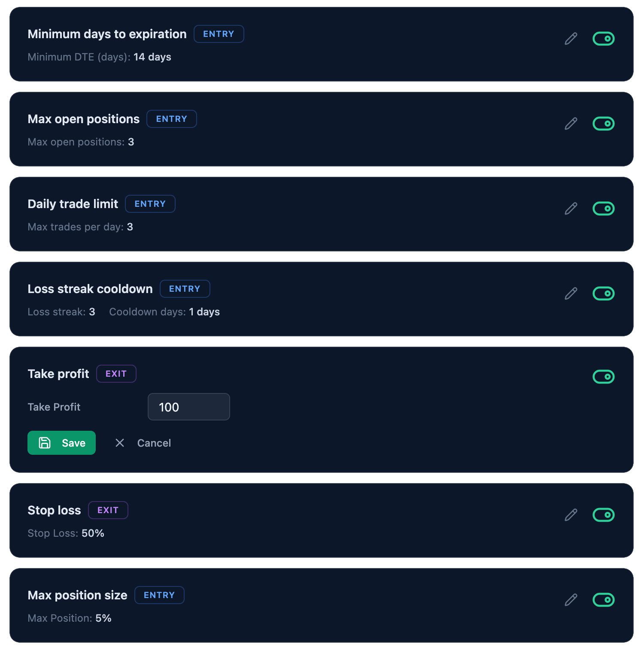This screenshot has height=653, width=644.
Task: Click the floppy disk save icon
Action: pos(46,443)
